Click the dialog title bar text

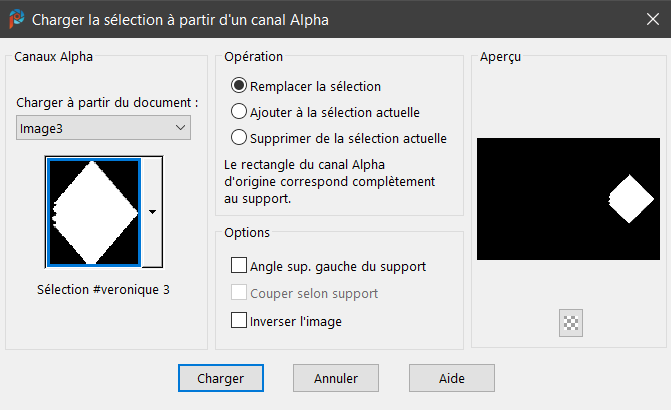coord(180,19)
